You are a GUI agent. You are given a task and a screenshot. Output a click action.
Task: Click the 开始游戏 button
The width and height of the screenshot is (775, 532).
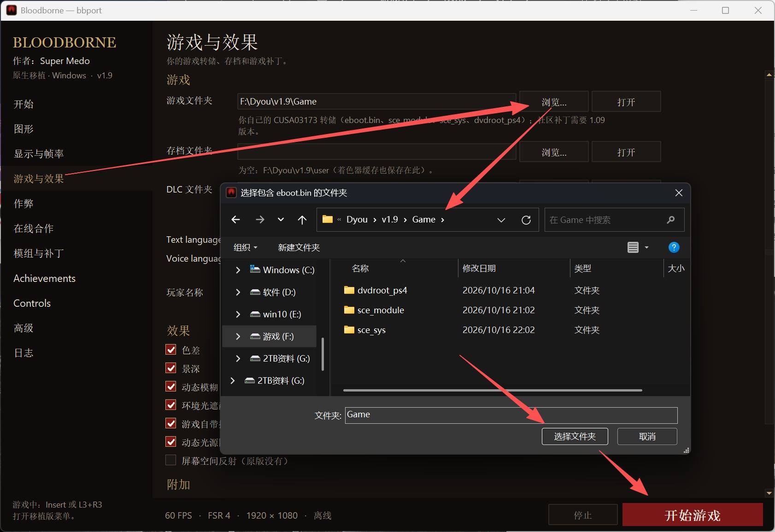pos(693,515)
